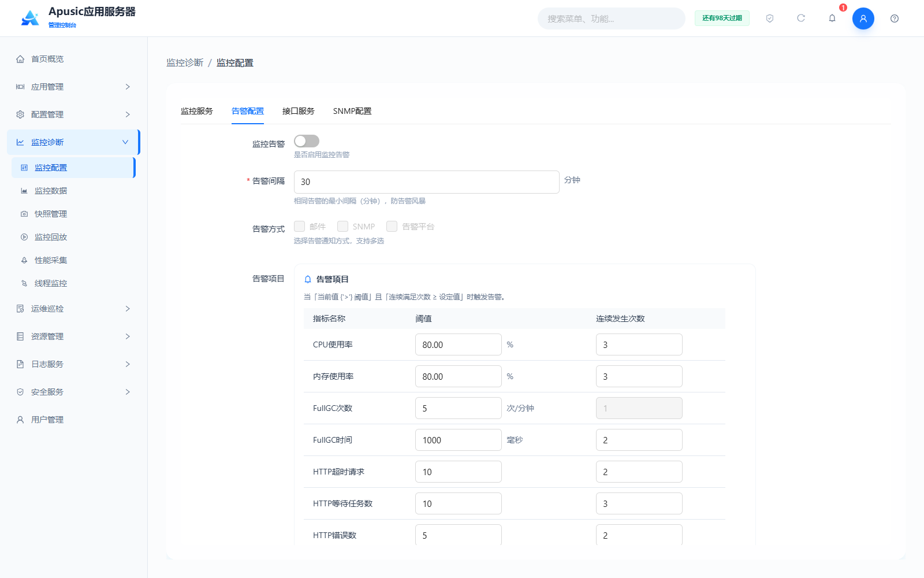The width and height of the screenshot is (924, 578).
Task: Click the 监控回放 play icon
Action: pyautogui.click(x=24, y=237)
